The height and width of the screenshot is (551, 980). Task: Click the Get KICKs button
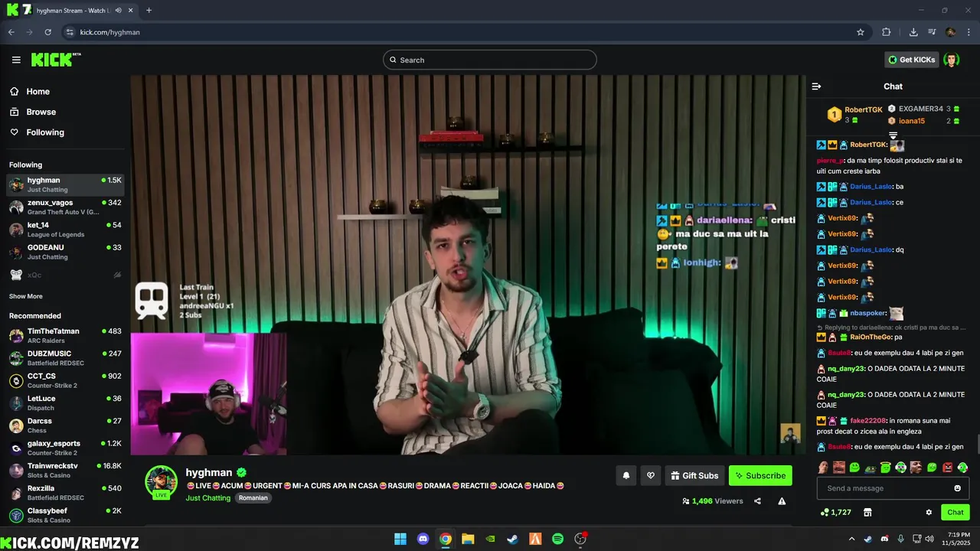911,60
